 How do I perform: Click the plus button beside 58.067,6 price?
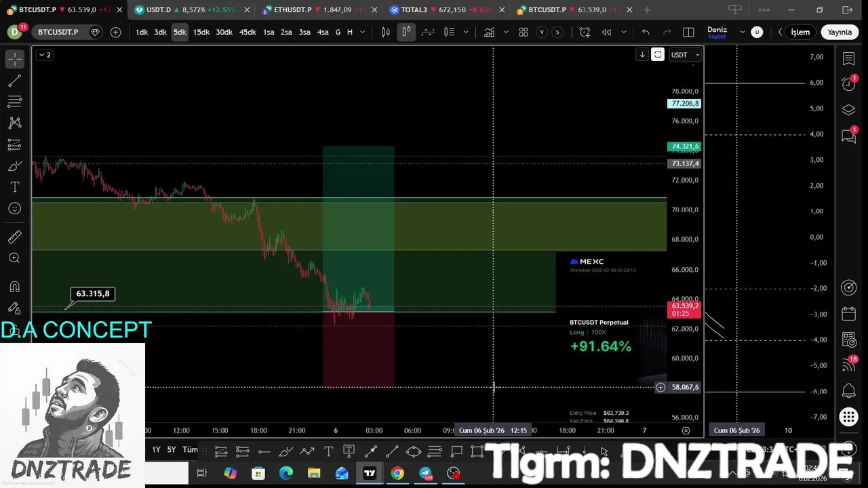(660, 387)
